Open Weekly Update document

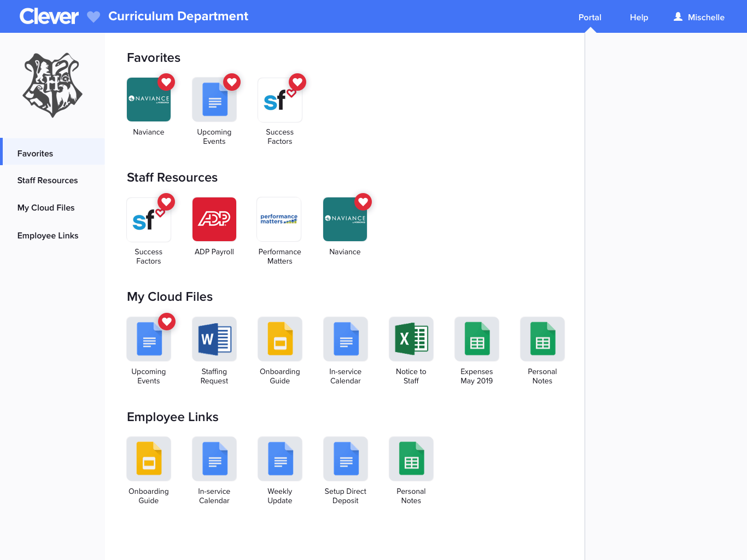280,459
